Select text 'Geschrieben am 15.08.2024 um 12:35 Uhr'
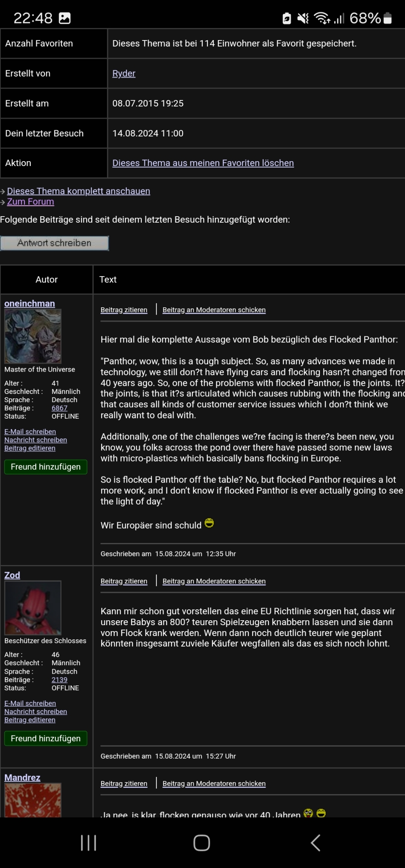Viewport: 405px width, 868px height. click(x=168, y=554)
